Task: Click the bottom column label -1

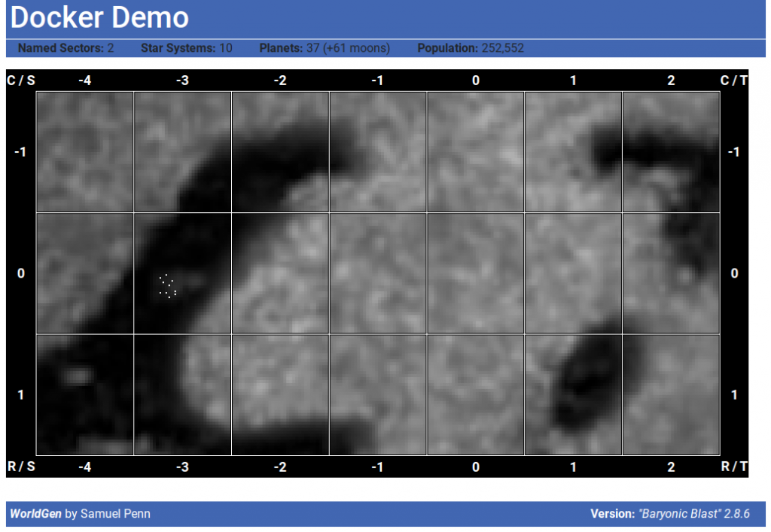Action: pyautogui.click(x=377, y=467)
